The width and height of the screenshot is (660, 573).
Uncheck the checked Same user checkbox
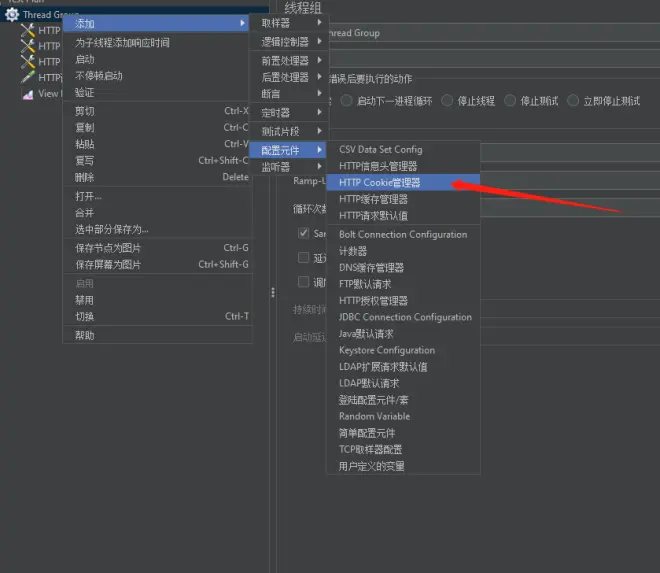click(304, 233)
